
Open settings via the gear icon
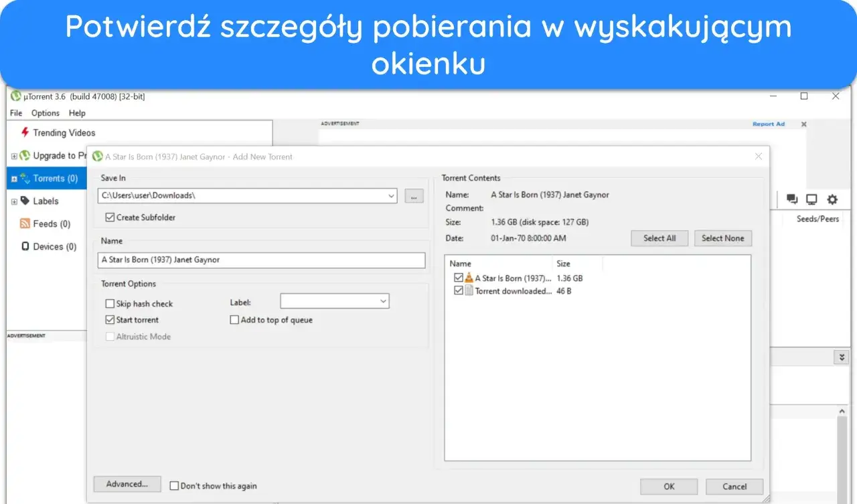pos(832,199)
